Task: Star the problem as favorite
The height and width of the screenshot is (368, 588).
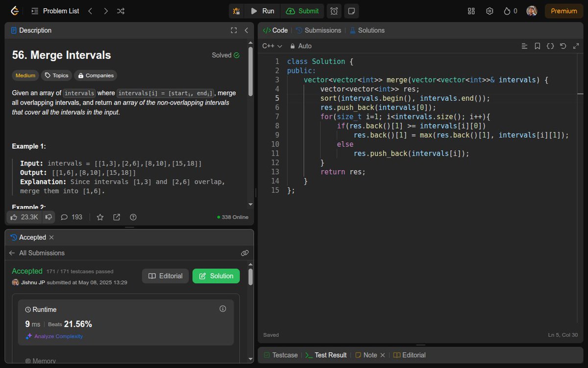Action: pyautogui.click(x=100, y=217)
